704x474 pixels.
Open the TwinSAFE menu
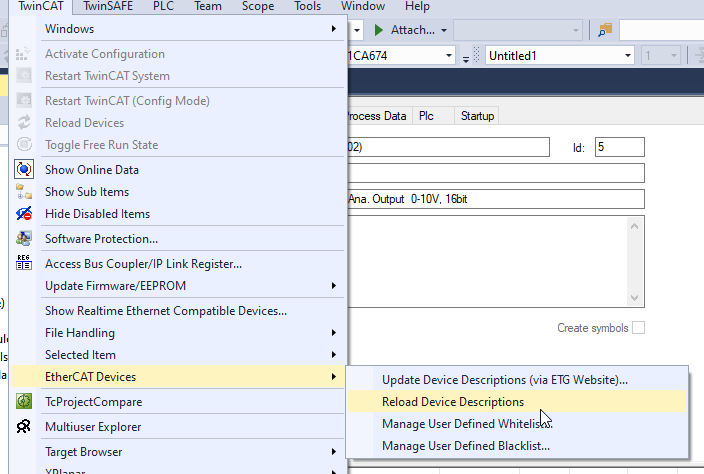(x=108, y=6)
